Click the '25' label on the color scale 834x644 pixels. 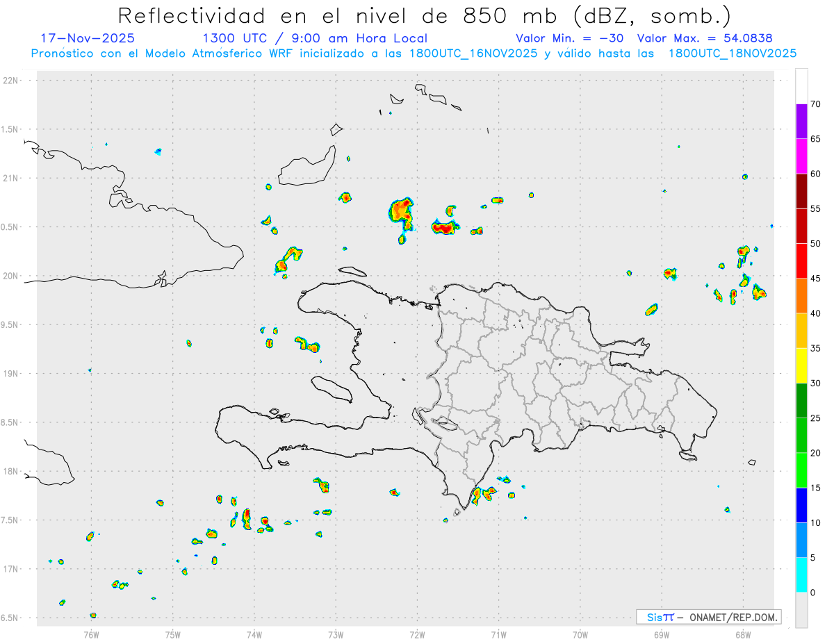click(x=816, y=418)
